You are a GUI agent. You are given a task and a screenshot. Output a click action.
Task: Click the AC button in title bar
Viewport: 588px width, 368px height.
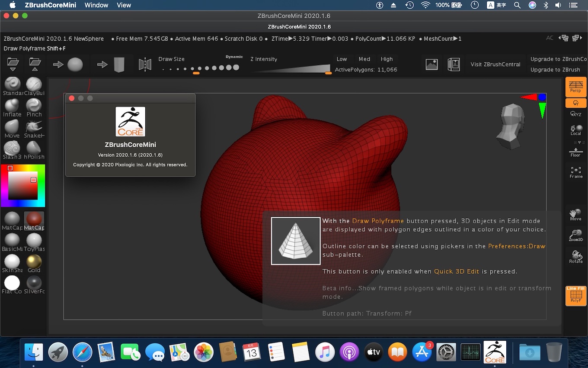click(x=550, y=38)
